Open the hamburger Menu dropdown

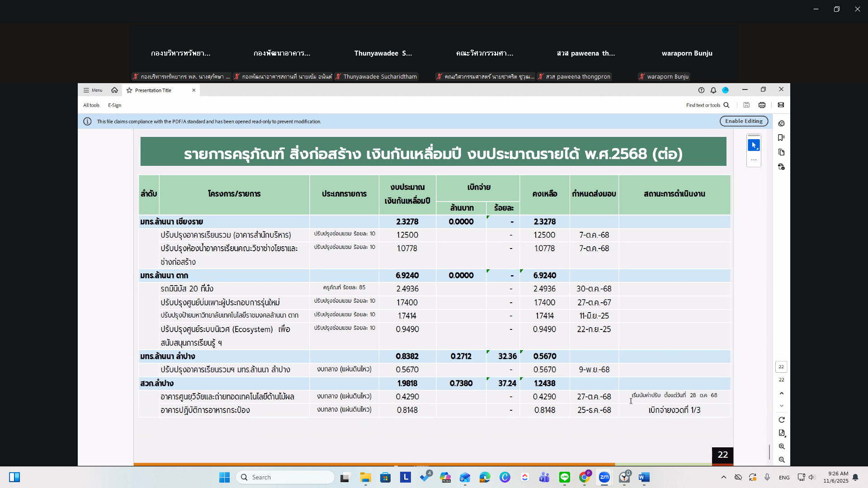click(93, 90)
